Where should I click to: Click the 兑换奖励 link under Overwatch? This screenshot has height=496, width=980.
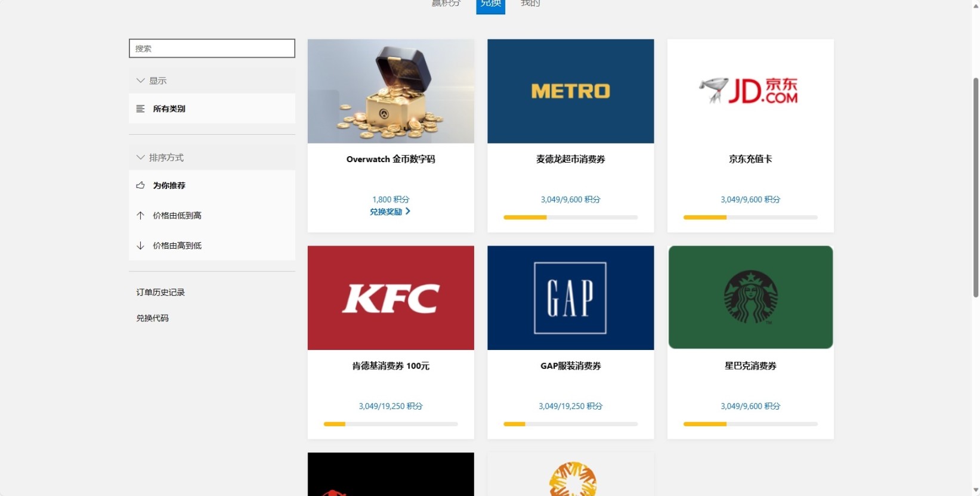click(386, 212)
